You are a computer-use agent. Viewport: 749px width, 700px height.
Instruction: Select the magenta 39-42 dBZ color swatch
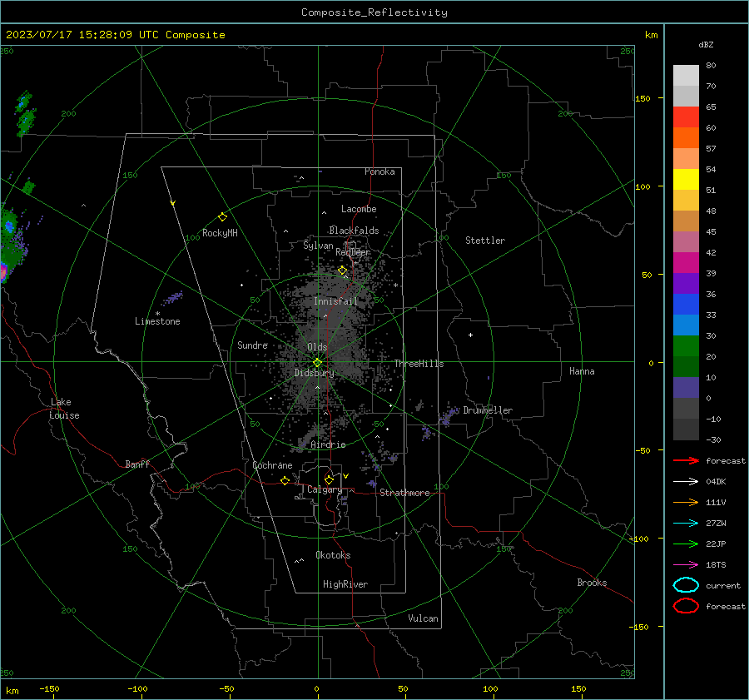pos(686,263)
